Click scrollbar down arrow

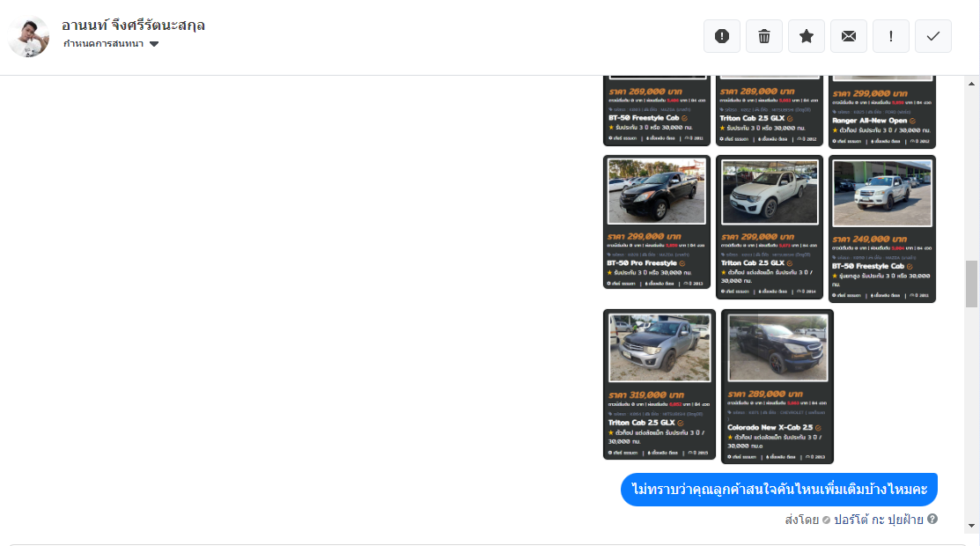click(971, 526)
